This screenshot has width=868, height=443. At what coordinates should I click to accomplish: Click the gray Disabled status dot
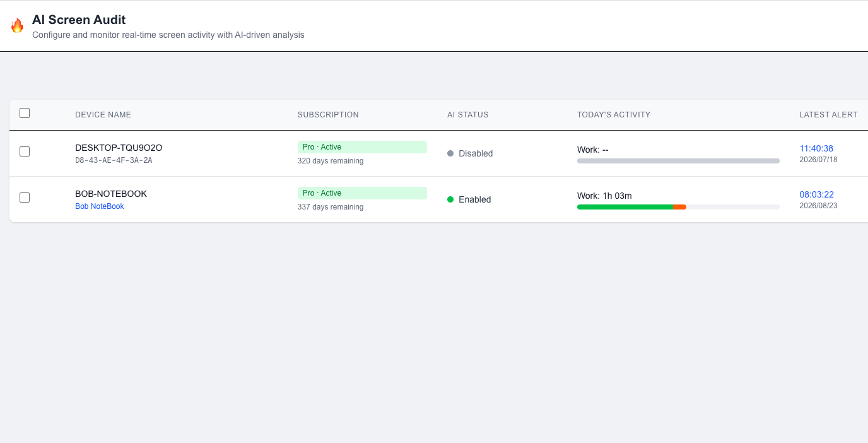point(450,153)
